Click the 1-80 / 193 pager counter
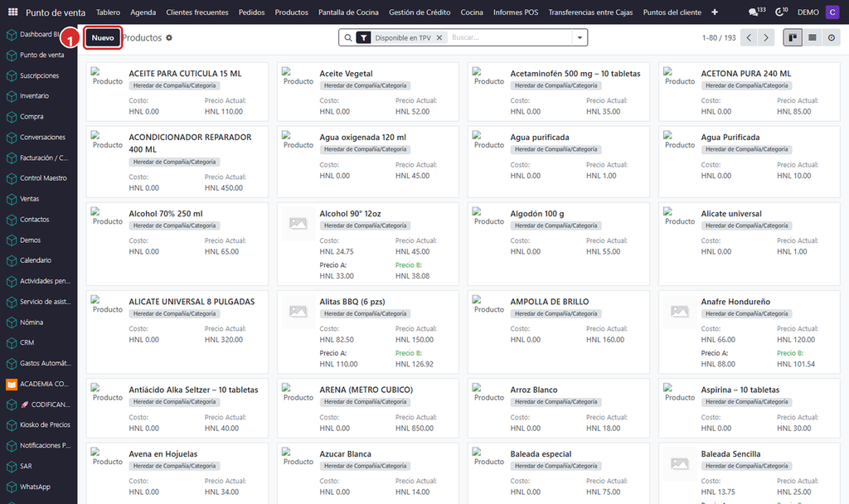This screenshot has height=504, width=849. click(x=719, y=38)
